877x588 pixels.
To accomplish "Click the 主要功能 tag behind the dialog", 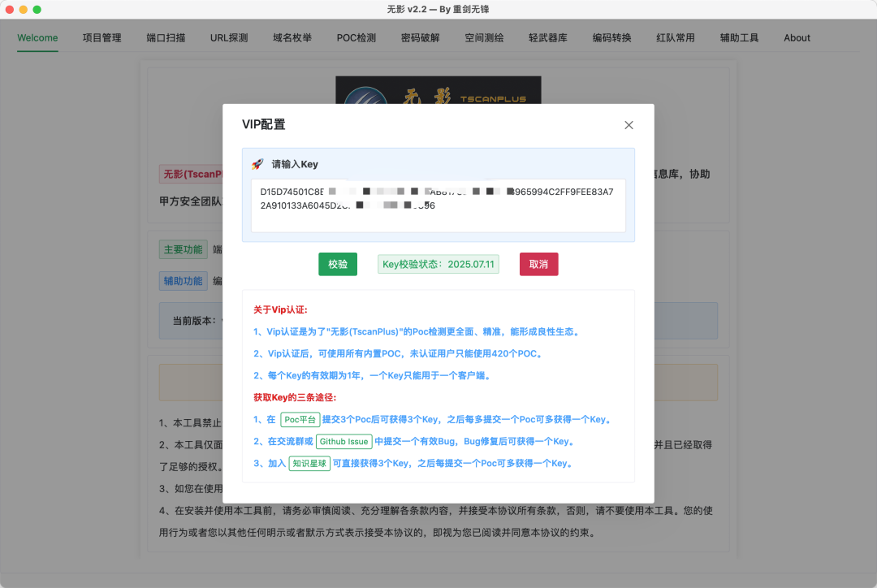I will point(183,249).
